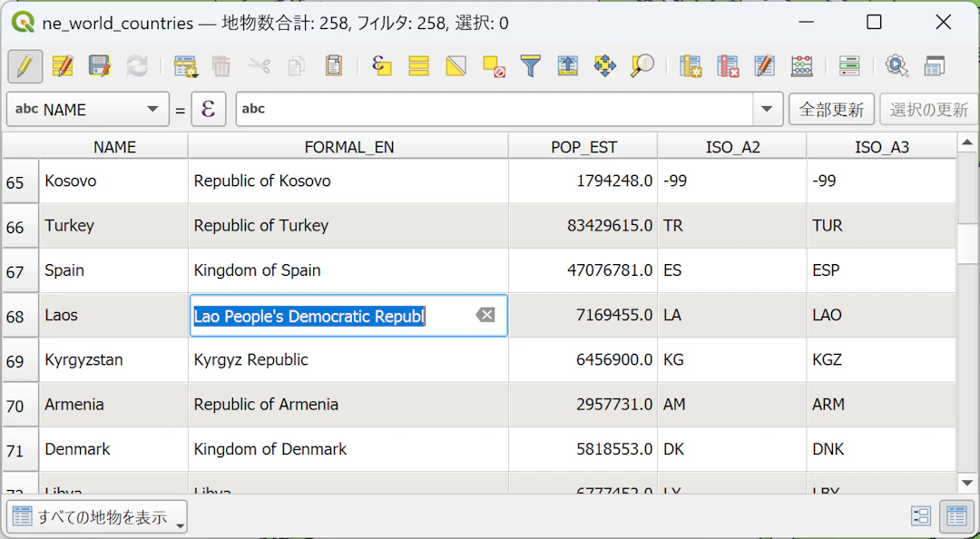The height and width of the screenshot is (539, 980).
Task: Clear the Lao People's Democratic Republ edit field
Action: click(485, 315)
